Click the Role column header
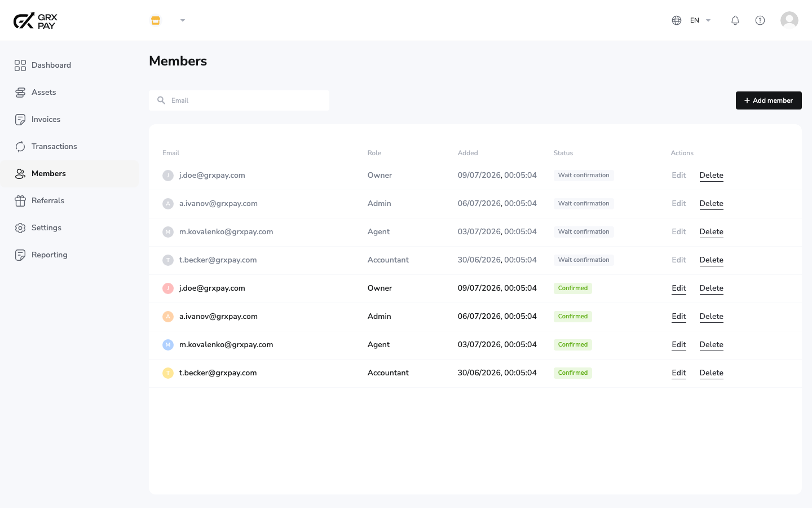Image resolution: width=812 pixels, height=508 pixels. tap(374, 153)
